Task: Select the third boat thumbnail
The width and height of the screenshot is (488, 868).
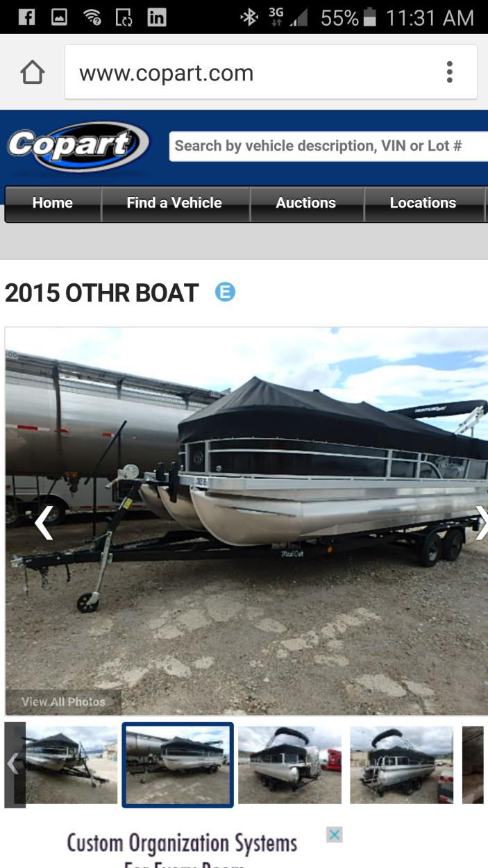Action: point(289,765)
